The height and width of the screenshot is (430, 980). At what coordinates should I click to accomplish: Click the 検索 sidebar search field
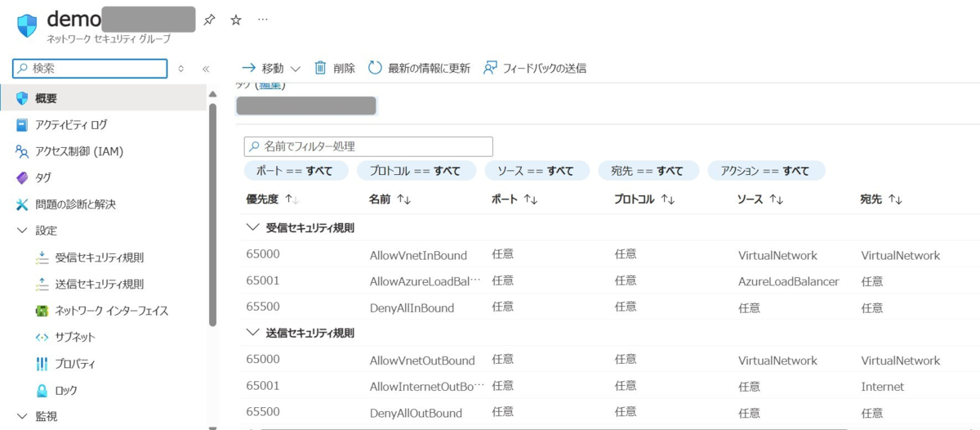(91, 69)
